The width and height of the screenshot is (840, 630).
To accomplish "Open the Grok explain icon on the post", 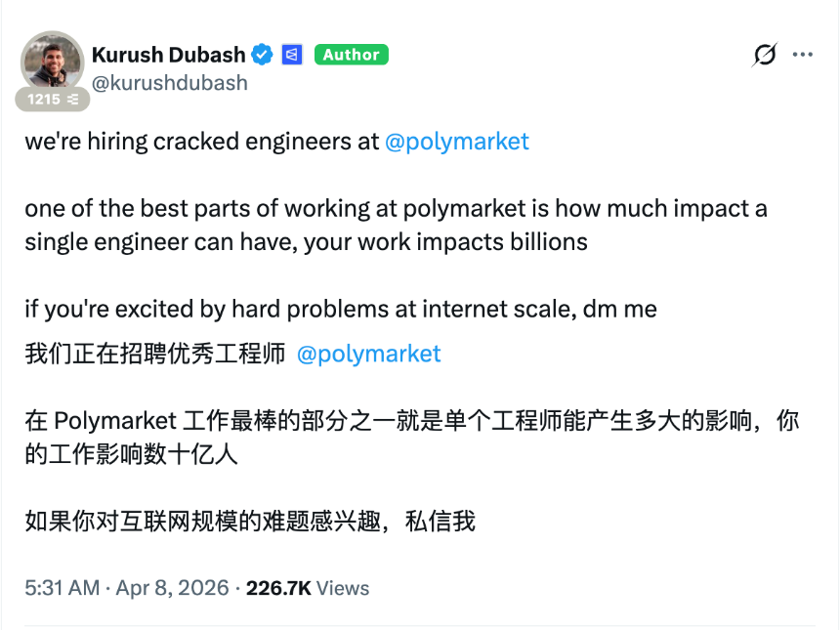I will click(764, 56).
